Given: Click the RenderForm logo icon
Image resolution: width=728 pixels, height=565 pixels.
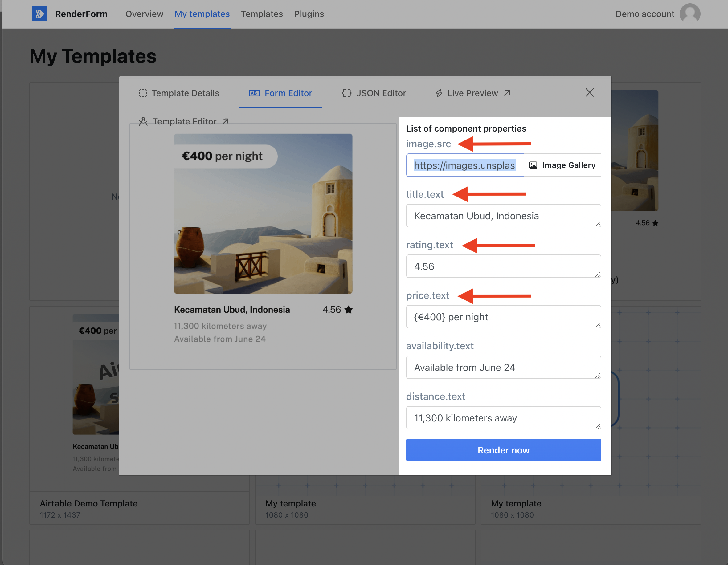Looking at the screenshot, I should [39, 14].
